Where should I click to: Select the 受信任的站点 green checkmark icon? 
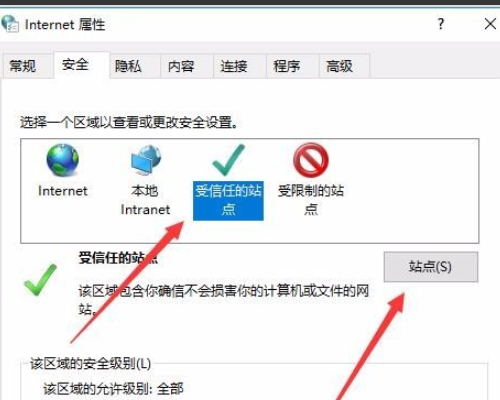[228, 161]
